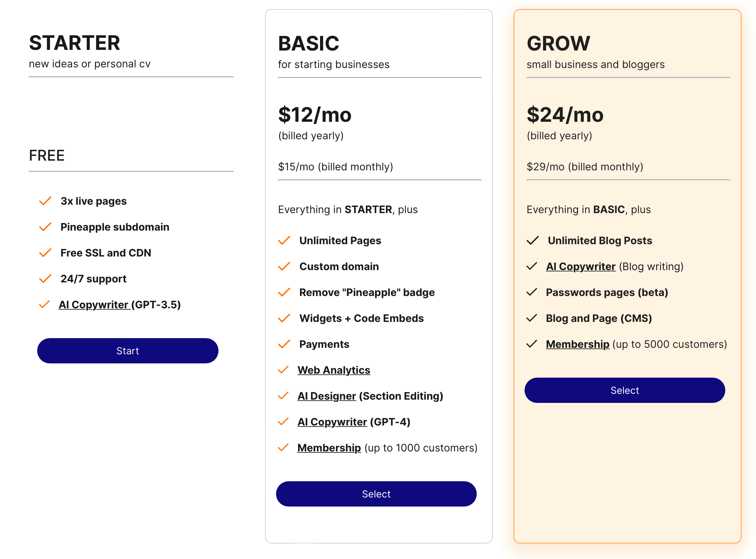Click checkmark icon next to Pineapple subdomain
756x559 pixels.
[45, 227]
